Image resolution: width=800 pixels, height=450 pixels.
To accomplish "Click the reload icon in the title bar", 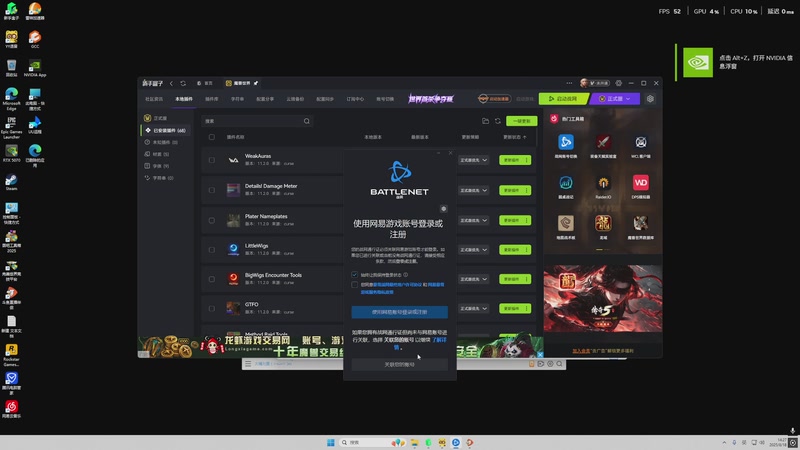I will pyautogui.click(x=183, y=83).
